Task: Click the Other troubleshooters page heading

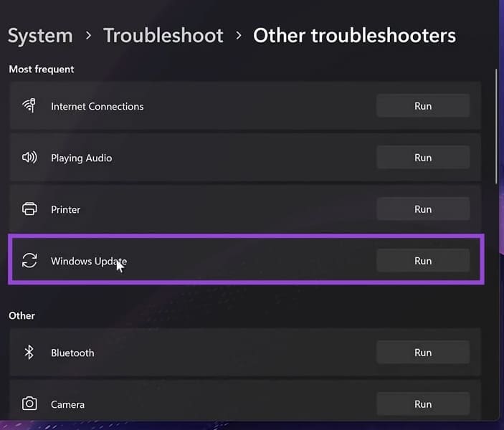Action: (354, 35)
